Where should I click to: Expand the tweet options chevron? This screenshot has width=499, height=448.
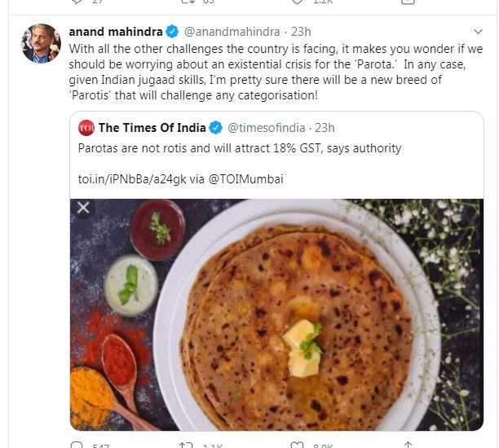click(x=478, y=32)
